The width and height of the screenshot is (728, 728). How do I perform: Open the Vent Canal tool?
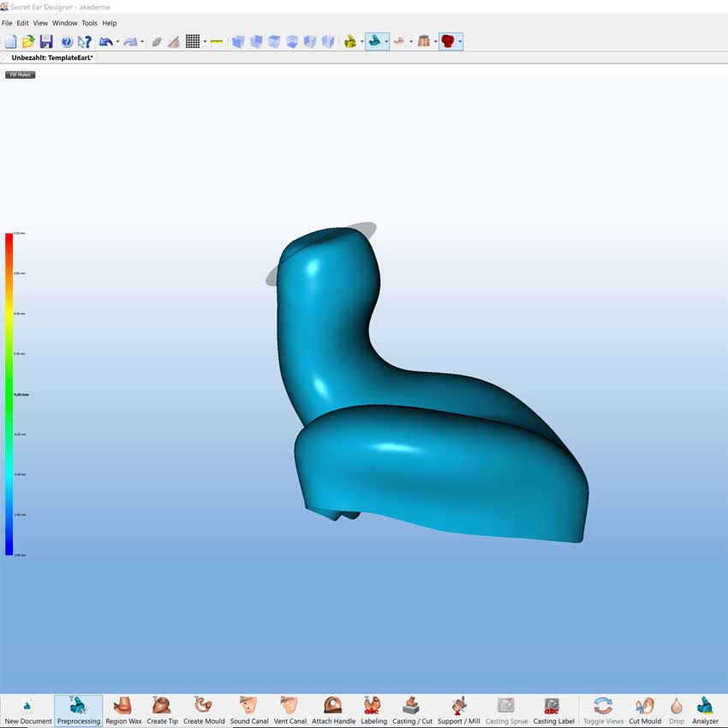click(x=289, y=709)
